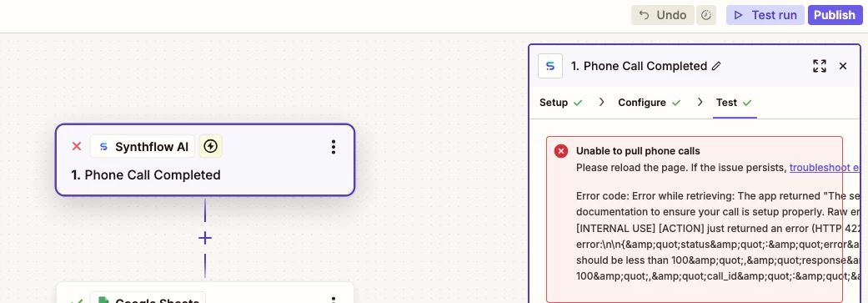Click 'Unable to pull phone calls' heading
The image size is (868, 303).
point(638,151)
